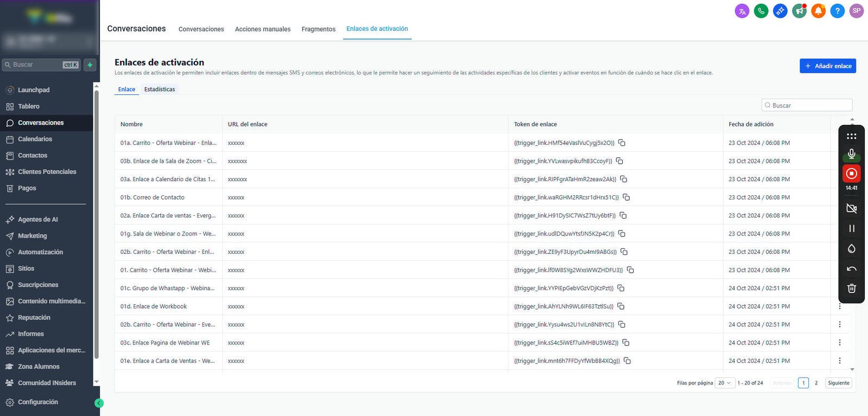Image resolution: width=868 pixels, height=416 pixels.
Task: Click the table Buscar search field
Action: pyautogui.click(x=807, y=105)
